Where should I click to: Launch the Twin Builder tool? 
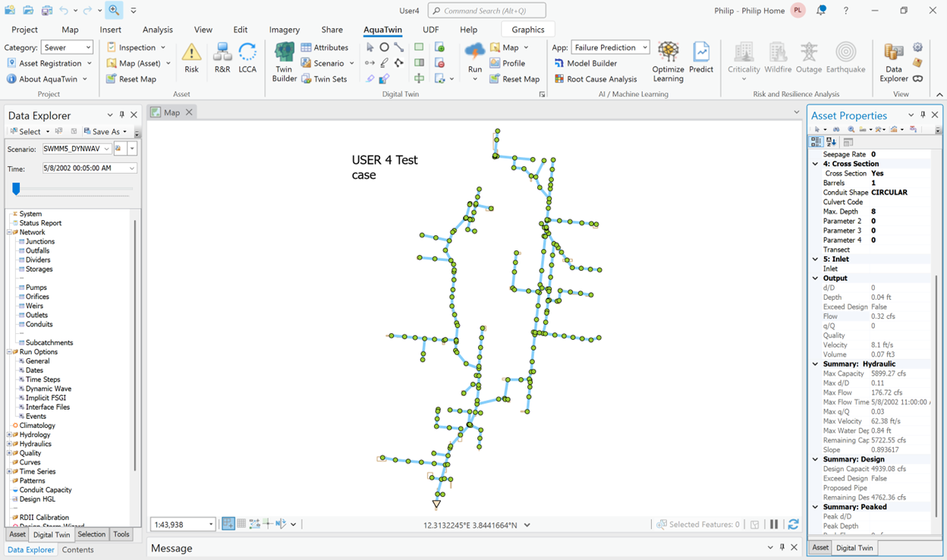click(x=285, y=61)
